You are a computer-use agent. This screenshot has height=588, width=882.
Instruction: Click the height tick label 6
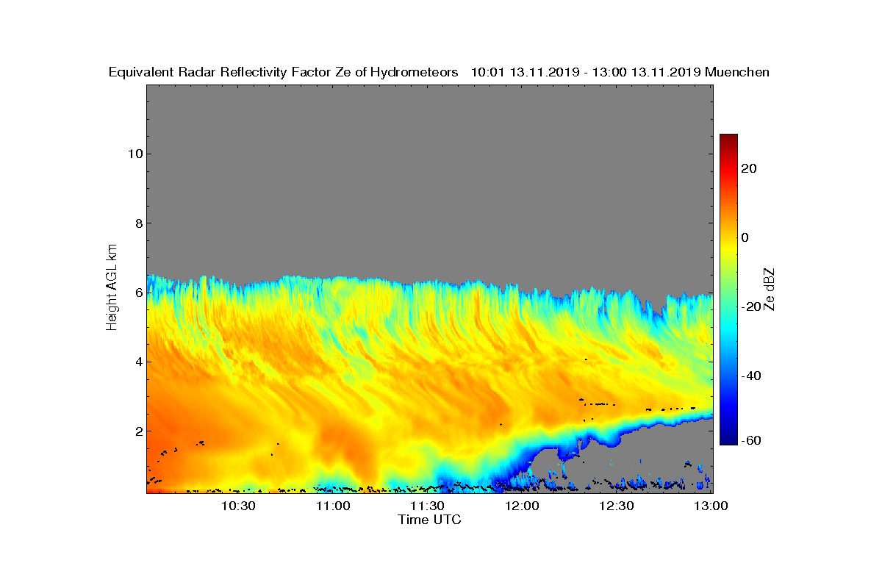[x=137, y=293]
